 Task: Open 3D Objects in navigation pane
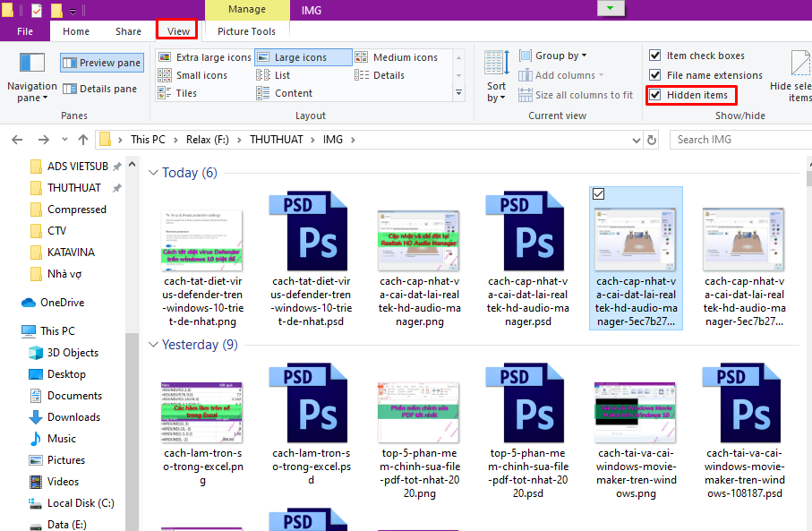(x=73, y=353)
